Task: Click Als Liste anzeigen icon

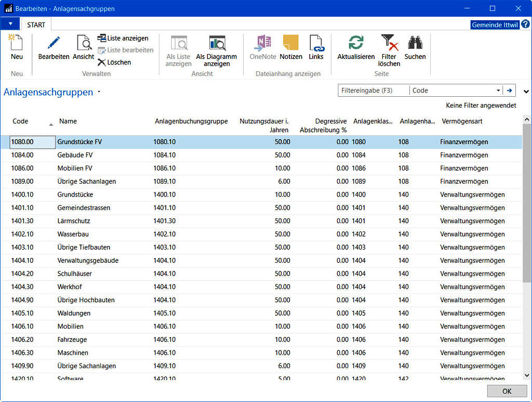Action: tap(179, 51)
